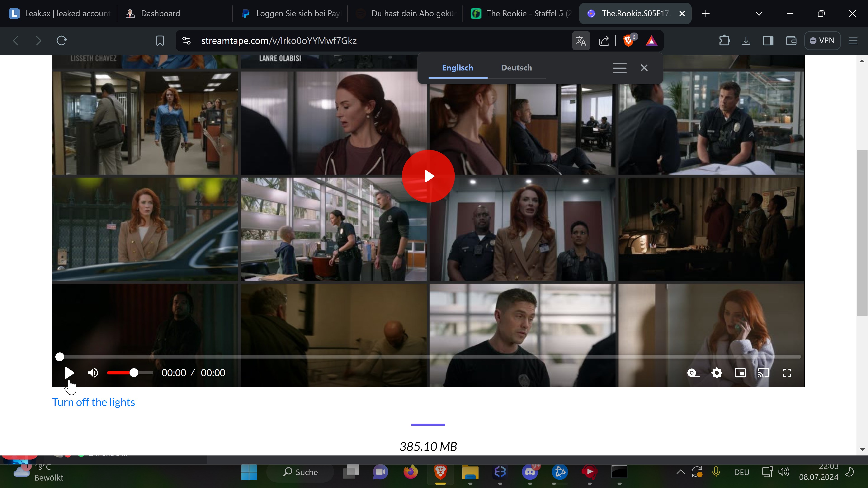The height and width of the screenshot is (488, 868).
Task: Toggle the browser sidebar panel
Action: [x=768, y=41]
